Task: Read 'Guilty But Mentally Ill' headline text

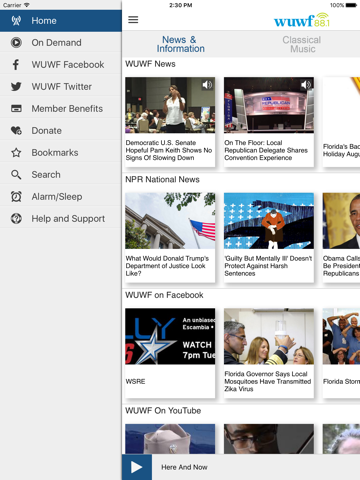Action: [x=268, y=266]
